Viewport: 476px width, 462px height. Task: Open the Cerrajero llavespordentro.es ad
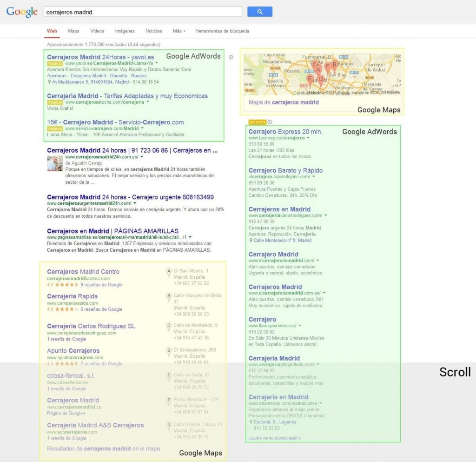click(x=262, y=319)
